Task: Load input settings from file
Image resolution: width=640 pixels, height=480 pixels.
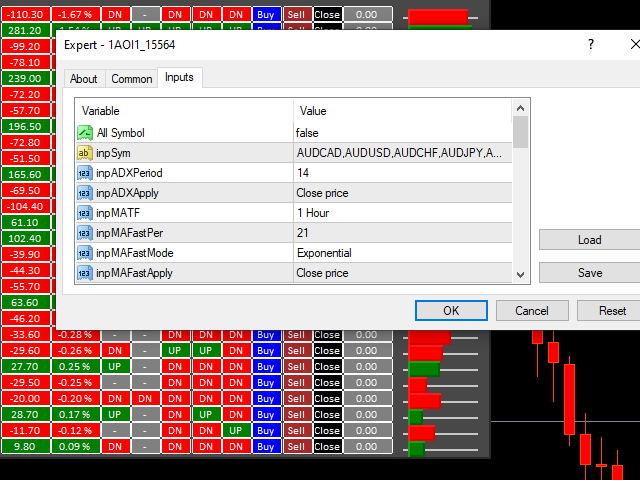Action: pyautogui.click(x=589, y=240)
